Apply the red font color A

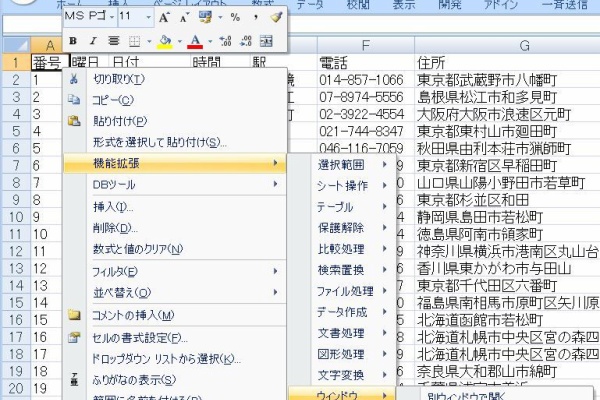(x=195, y=41)
